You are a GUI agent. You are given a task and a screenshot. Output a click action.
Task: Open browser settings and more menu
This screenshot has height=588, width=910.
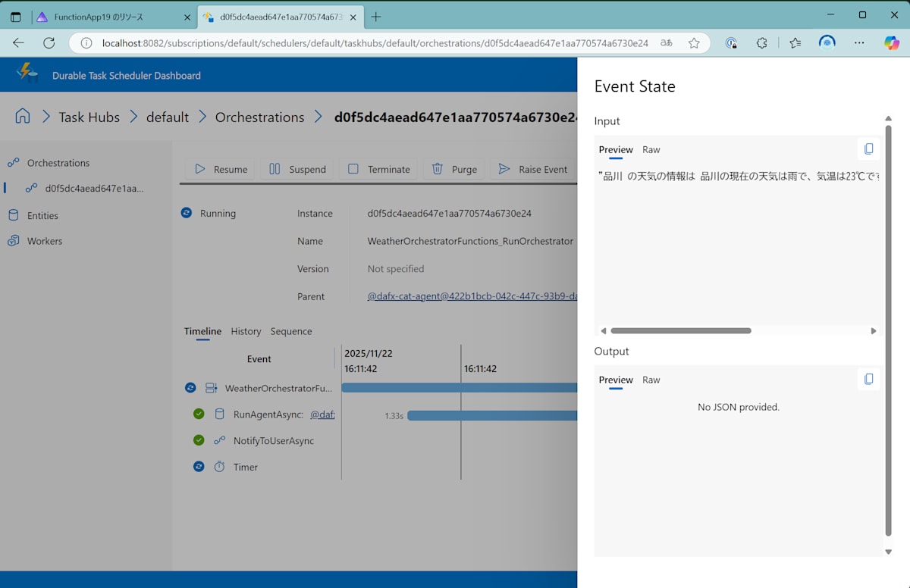click(859, 43)
